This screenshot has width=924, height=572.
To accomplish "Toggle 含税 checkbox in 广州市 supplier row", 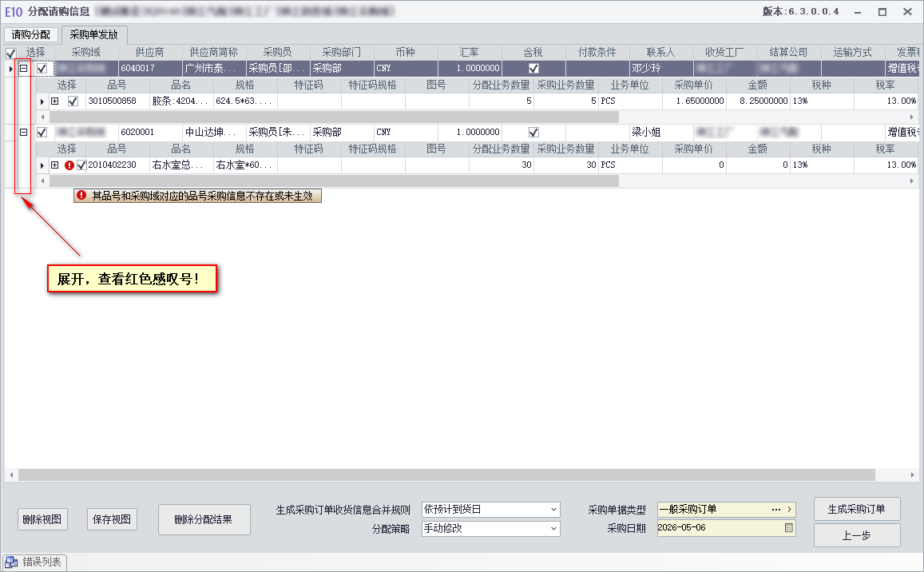I will pyautogui.click(x=534, y=69).
